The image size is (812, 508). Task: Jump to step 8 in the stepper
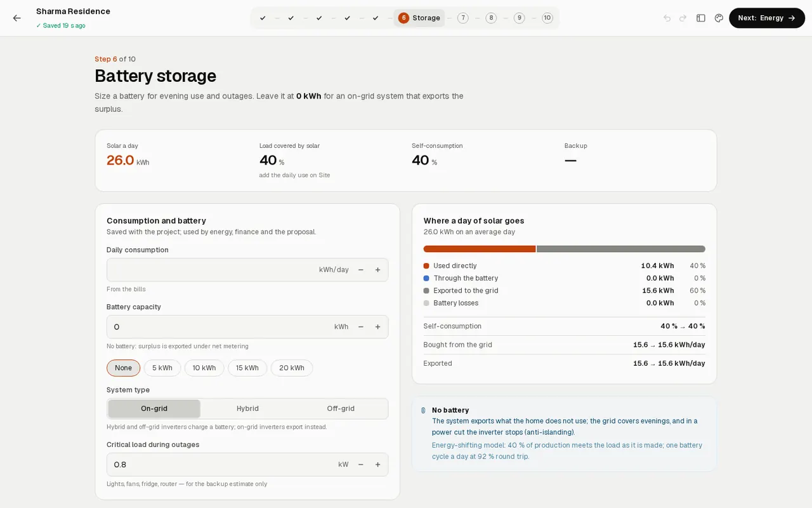point(491,18)
